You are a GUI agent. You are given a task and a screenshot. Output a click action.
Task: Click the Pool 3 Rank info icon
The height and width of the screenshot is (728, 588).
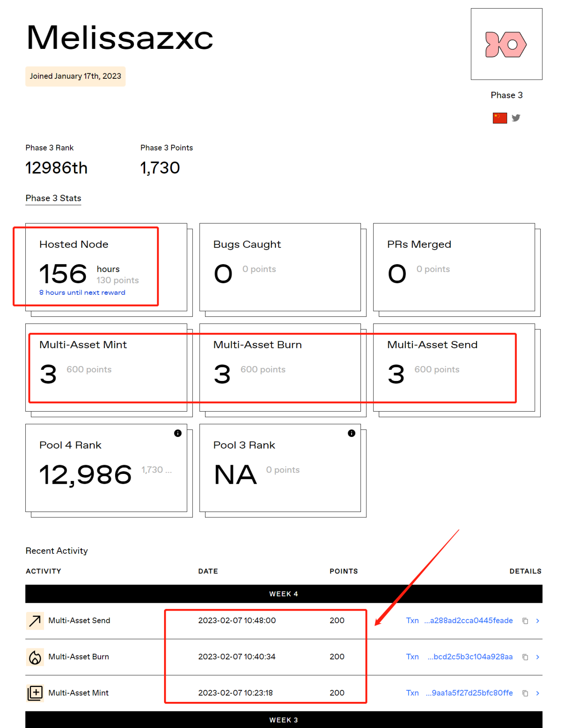tap(351, 433)
